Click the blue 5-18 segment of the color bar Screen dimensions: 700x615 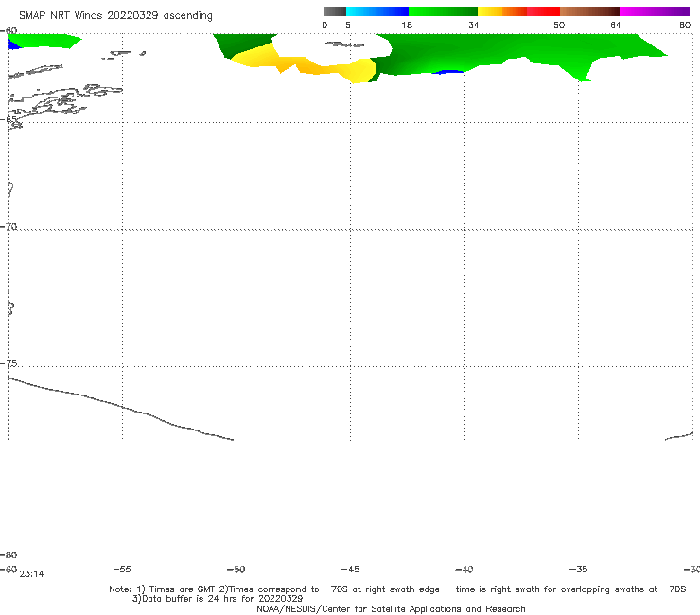(x=377, y=11)
